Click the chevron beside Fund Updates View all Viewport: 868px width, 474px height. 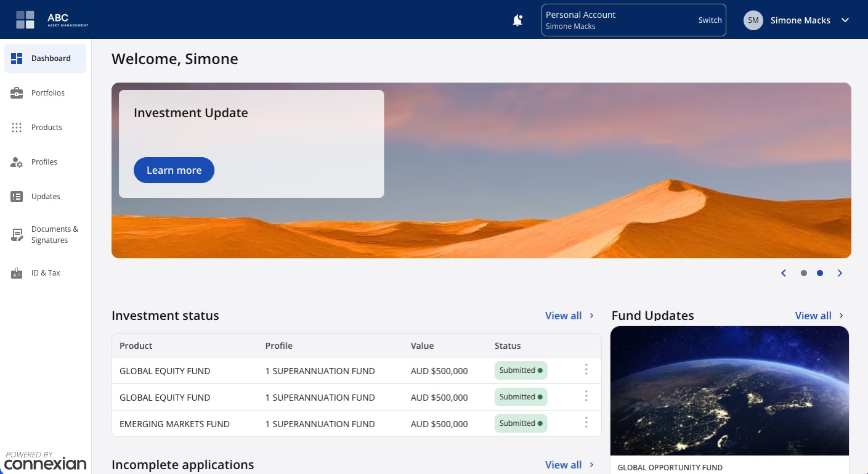pos(842,316)
